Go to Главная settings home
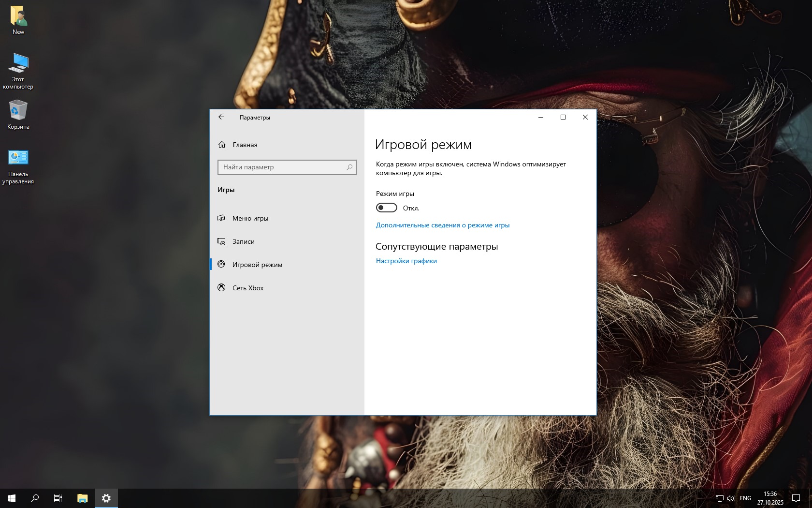This screenshot has width=812, height=508. [x=245, y=145]
